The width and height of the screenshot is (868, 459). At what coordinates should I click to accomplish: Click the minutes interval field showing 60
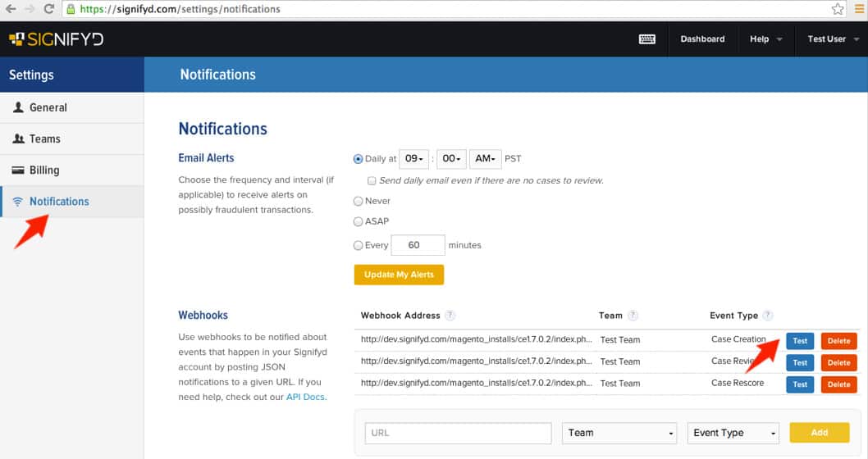pos(418,246)
